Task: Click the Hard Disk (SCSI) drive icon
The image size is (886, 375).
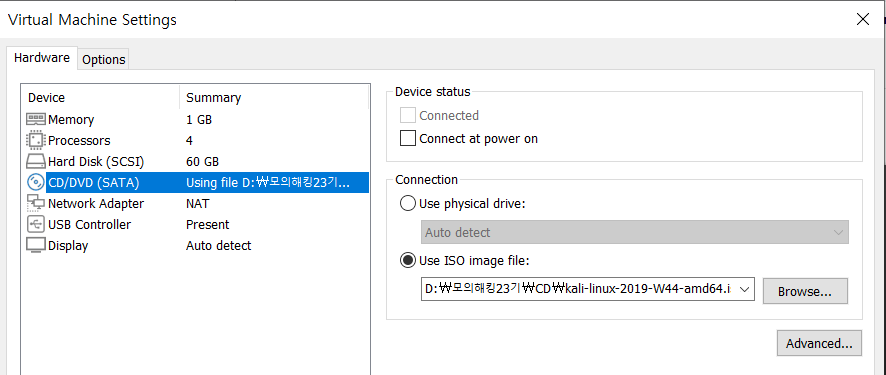Action: tap(36, 162)
